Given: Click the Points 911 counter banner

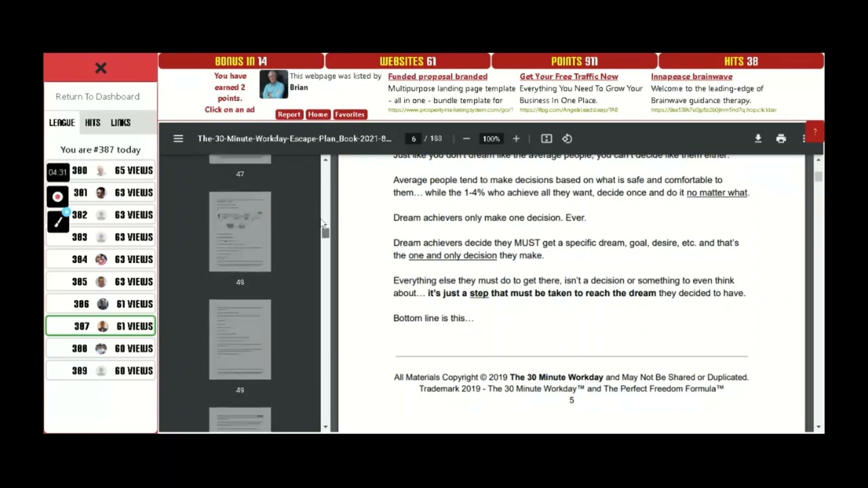Looking at the screenshot, I should 574,61.
